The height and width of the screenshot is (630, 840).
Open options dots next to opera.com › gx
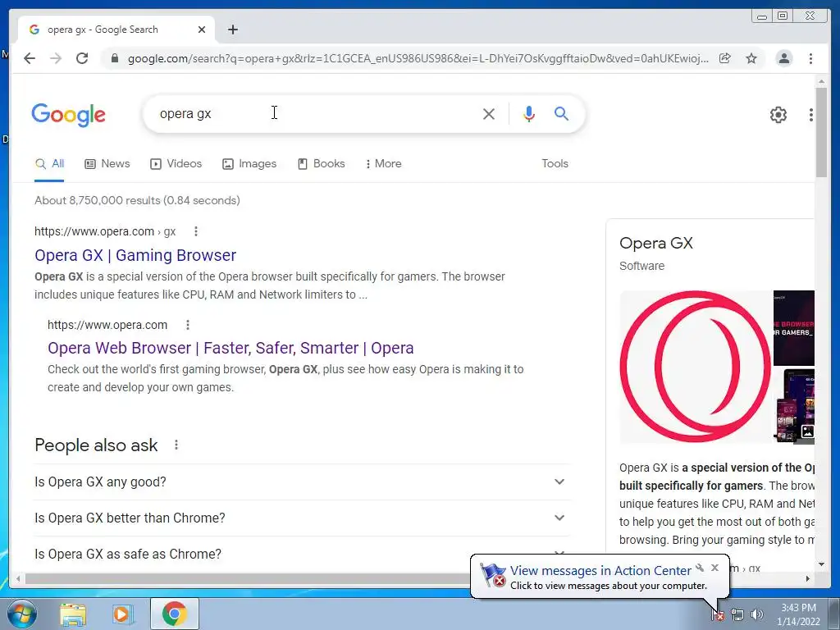pos(196,231)
